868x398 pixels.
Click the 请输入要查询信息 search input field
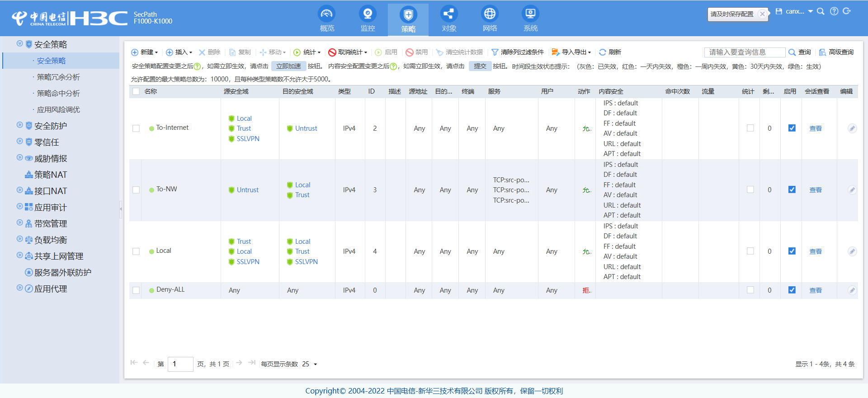click(x=745, y=52)
